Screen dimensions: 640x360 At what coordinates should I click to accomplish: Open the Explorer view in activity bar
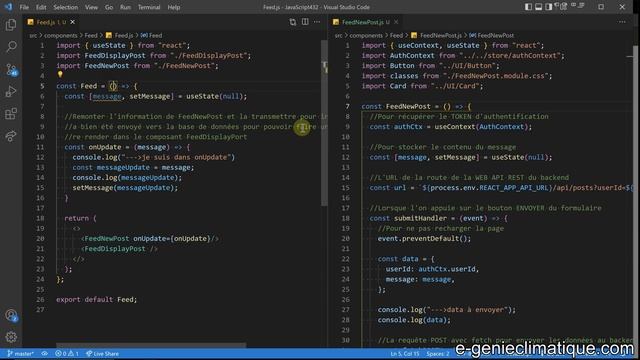click(x=11, y=25)
